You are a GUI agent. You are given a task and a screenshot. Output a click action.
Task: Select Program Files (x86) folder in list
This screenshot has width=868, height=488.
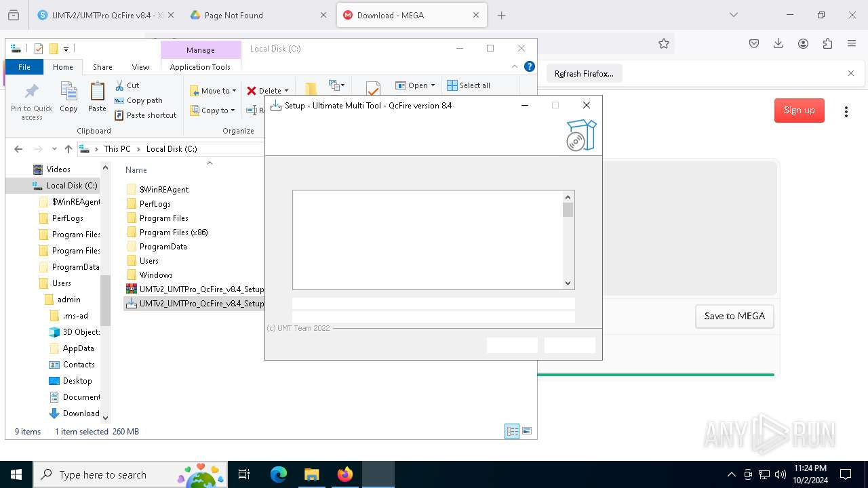[x=174, y=232]
